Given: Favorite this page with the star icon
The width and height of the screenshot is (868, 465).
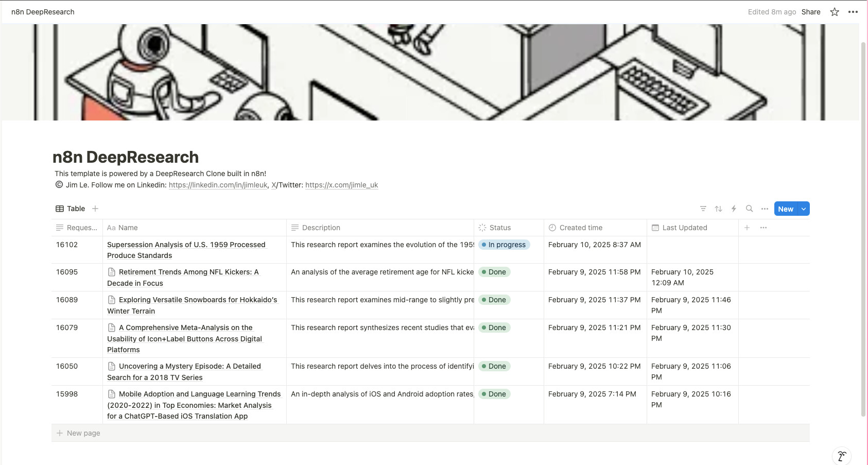Looking at the screenshot, I should pos(835,12).
